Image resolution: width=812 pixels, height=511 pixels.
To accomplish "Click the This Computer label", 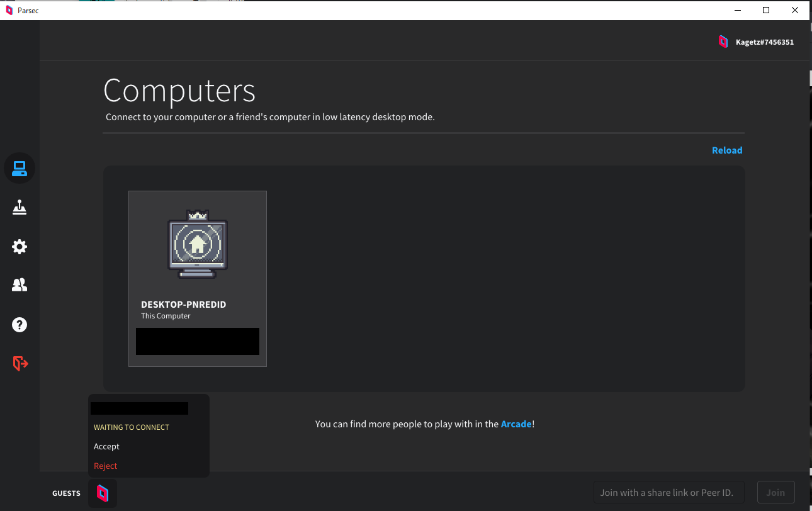I will pos(166,316).
